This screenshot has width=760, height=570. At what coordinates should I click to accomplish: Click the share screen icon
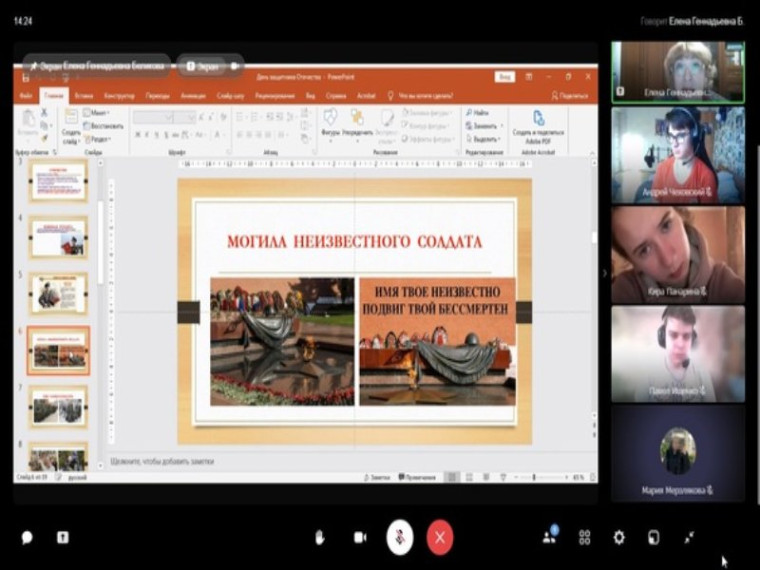(63, 537)
